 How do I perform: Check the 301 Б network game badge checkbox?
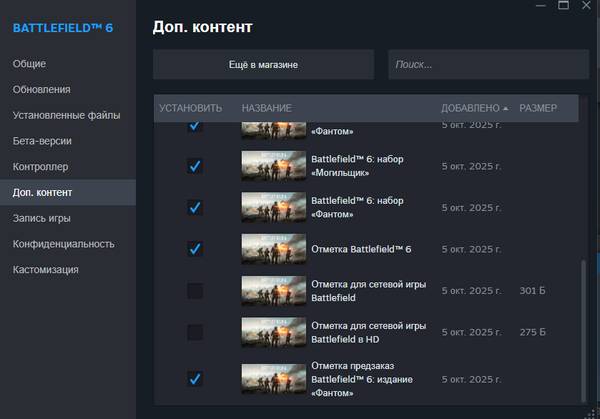(195, 291)
